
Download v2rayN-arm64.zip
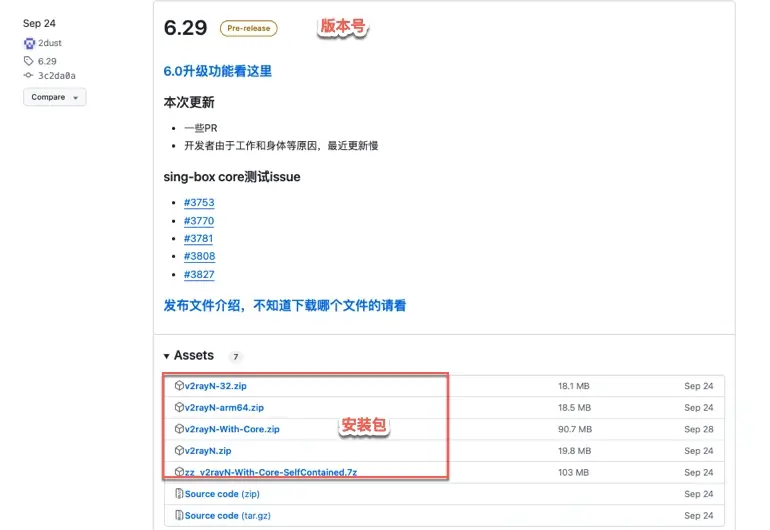(224, 408)
